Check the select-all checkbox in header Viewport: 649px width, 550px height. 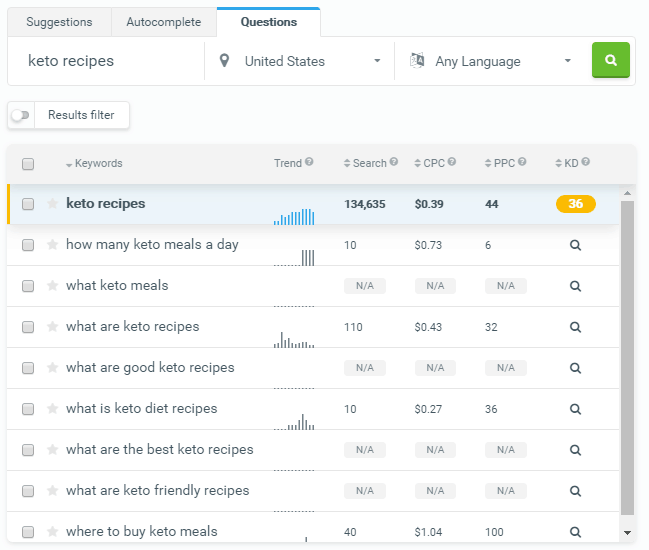[28, 164]
